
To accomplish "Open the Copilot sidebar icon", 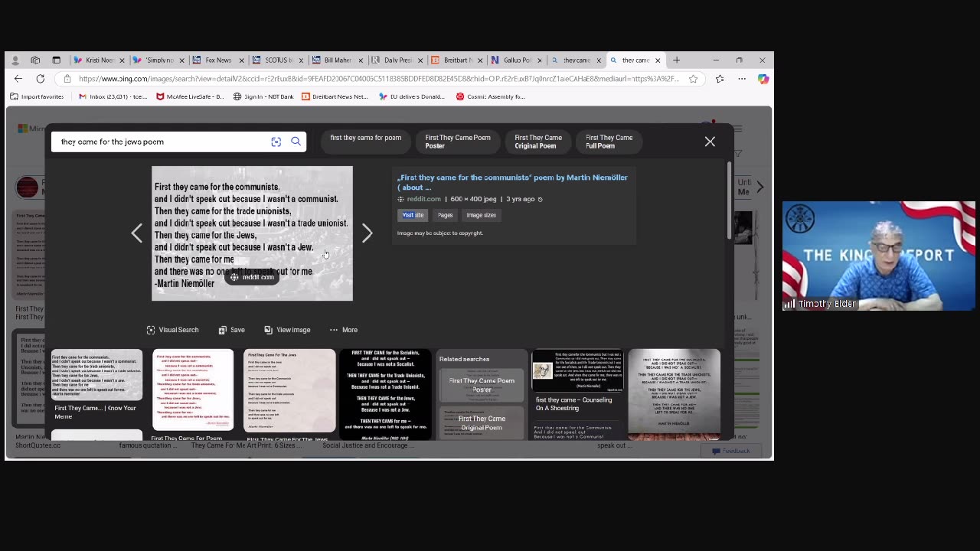I will (x=763, y=79).
